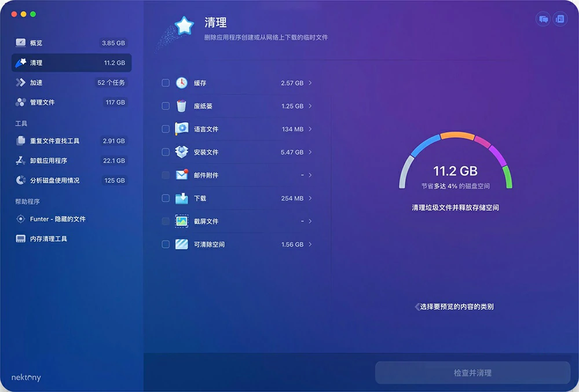Open details chevron for 可清除空间
Screen dimensions: 579x392
[x=310, y=244]
